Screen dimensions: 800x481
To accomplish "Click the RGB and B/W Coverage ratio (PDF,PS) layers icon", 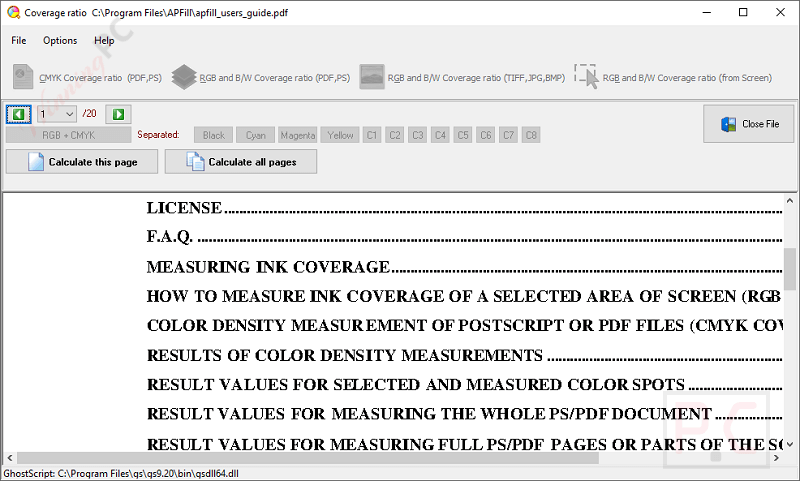I will (x=184, y=77).
